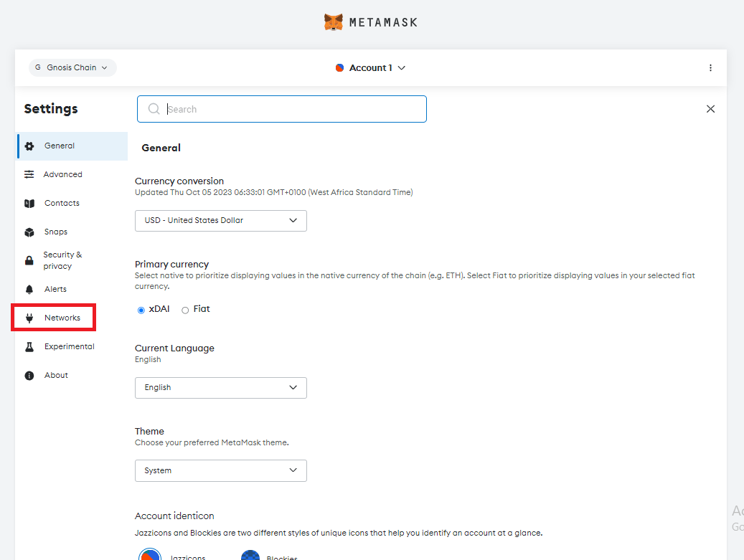
Task: Click the Security & privacy lock icon
Action: point(29,260)
